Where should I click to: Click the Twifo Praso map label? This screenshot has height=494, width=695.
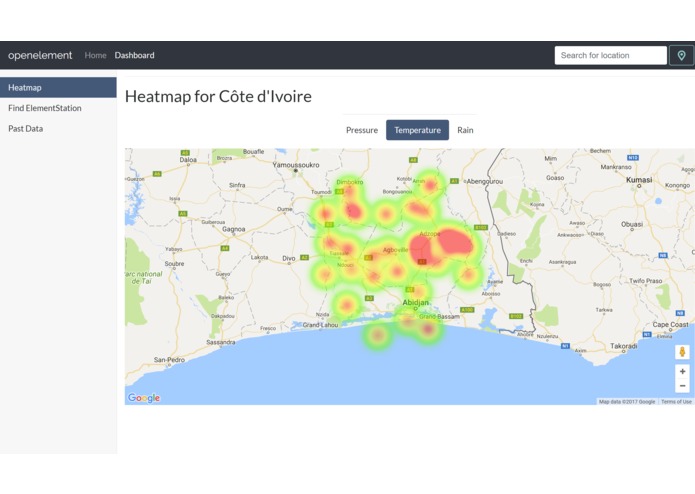[645, 281]
